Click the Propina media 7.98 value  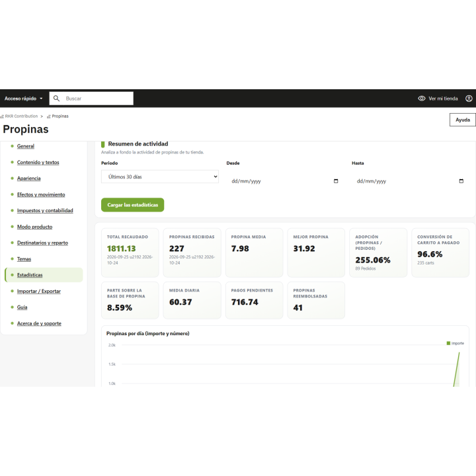[x=240, y=249]
